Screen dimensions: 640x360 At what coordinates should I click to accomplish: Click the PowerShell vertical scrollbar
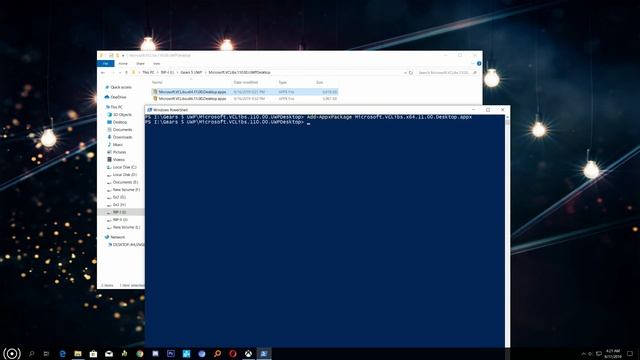click(x=507, y=231)
